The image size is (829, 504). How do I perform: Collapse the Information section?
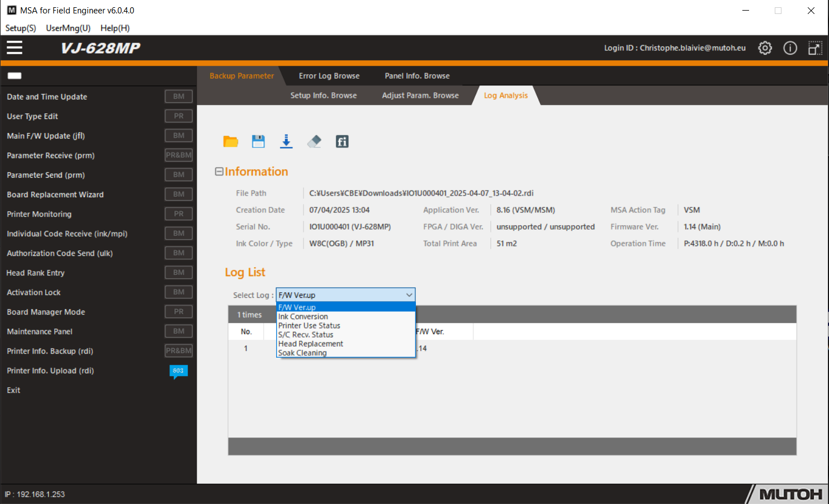(x=219, y=172)
